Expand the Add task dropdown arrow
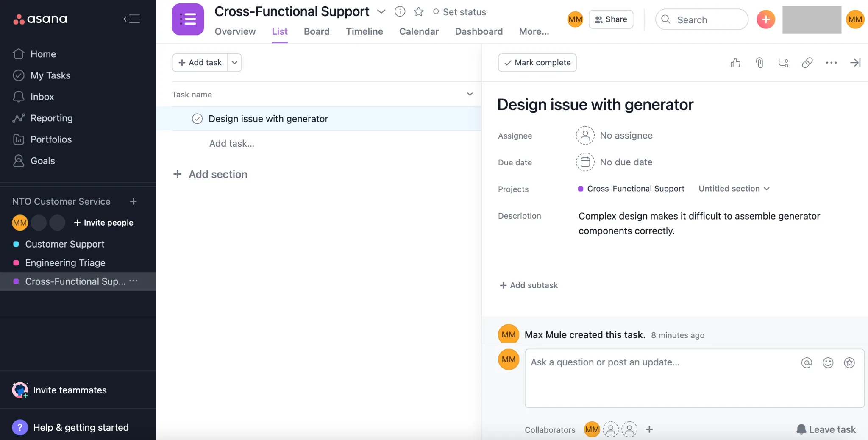This screenshot has height=440, width=868. point(234,62)
